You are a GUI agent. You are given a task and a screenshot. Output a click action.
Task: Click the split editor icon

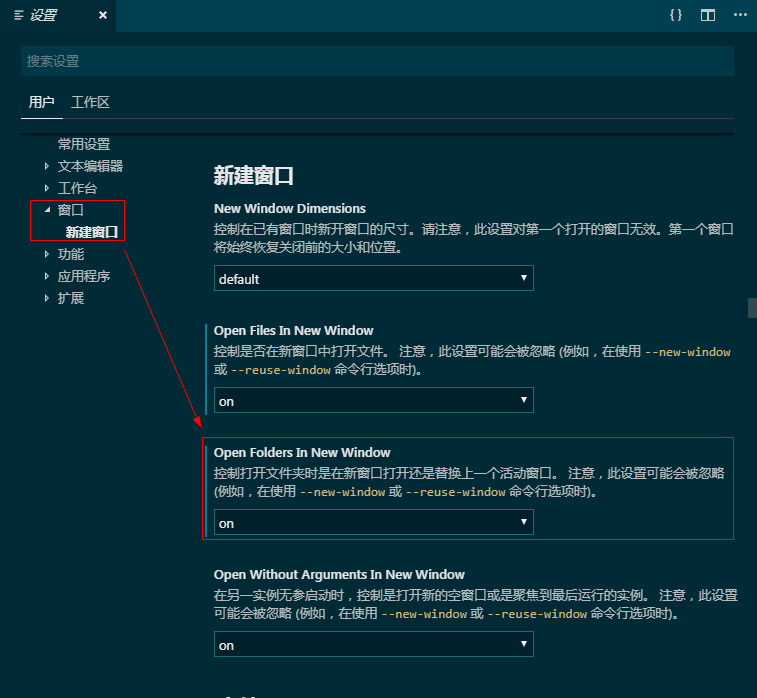708,15
